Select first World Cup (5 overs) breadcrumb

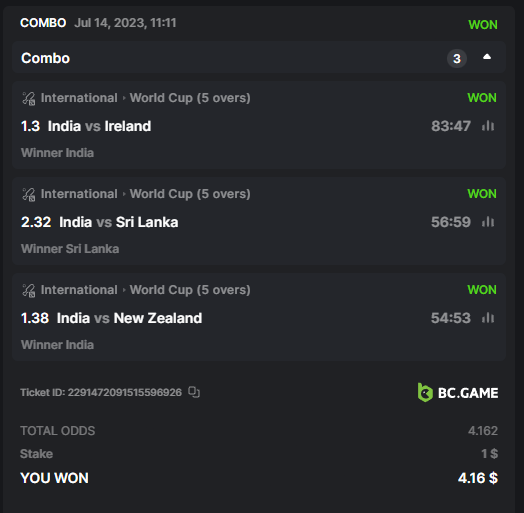click(190, 98)
